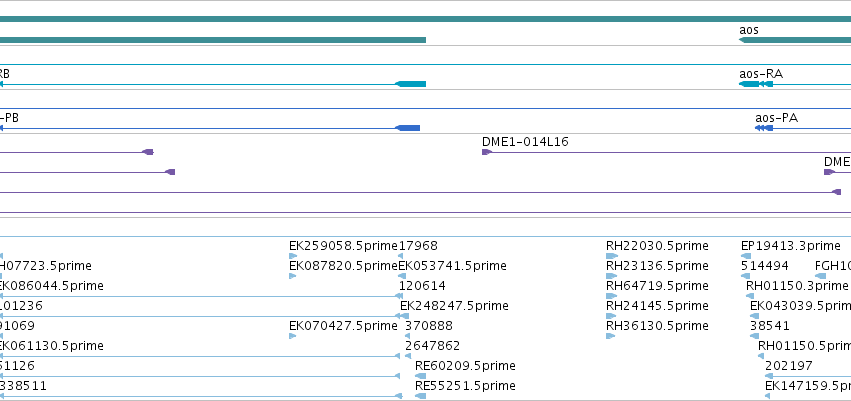Click the arrow glyph under 514494

745,276
